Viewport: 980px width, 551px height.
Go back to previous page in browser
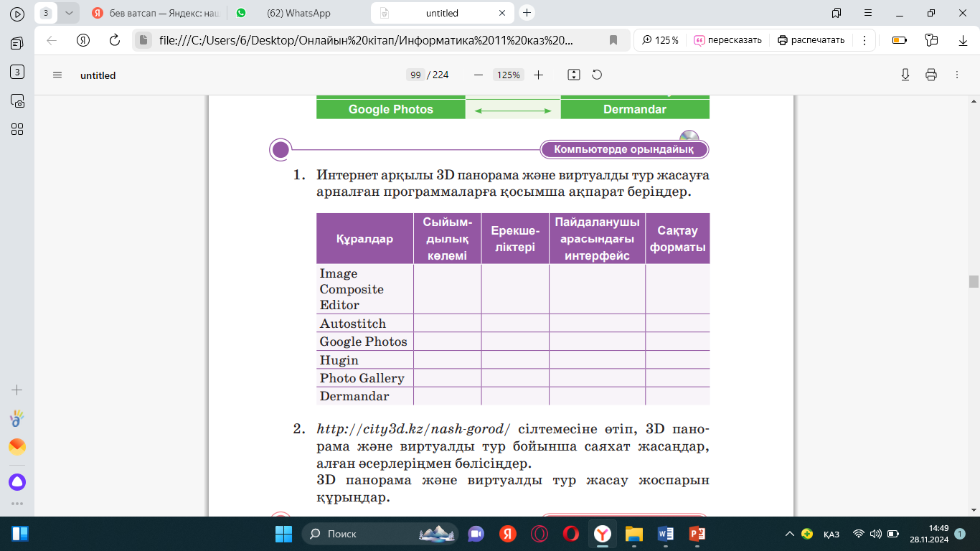tap(52, 40)
